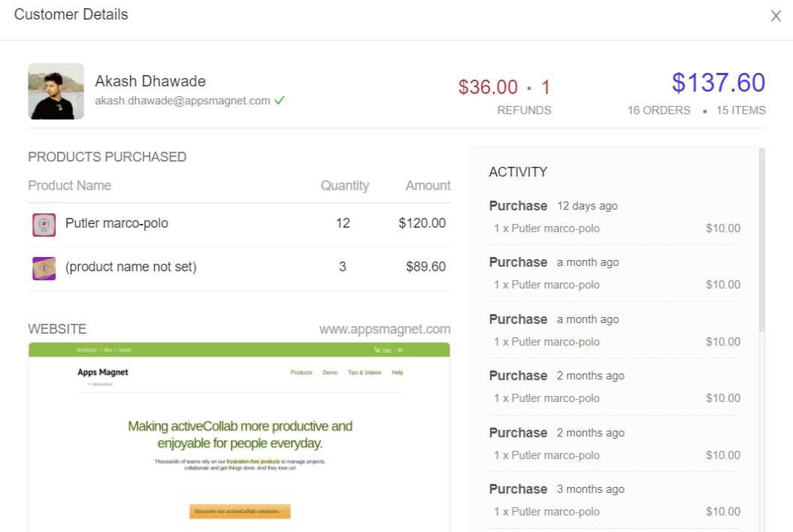Click the Product Name column header
The height and width of the screenshot is (532, 793).
(x=69, y=186)
